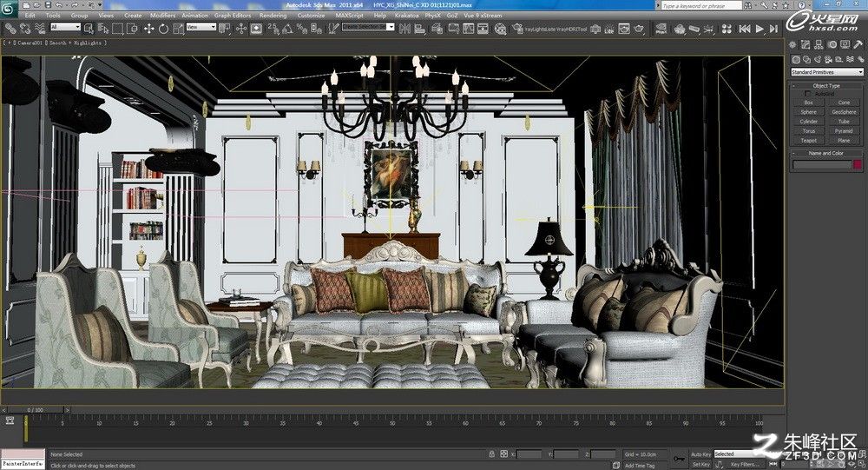The width and height of the screenshot is (868, 470).
Task: Click the object color swatch
Action: (x=858, y=164)
